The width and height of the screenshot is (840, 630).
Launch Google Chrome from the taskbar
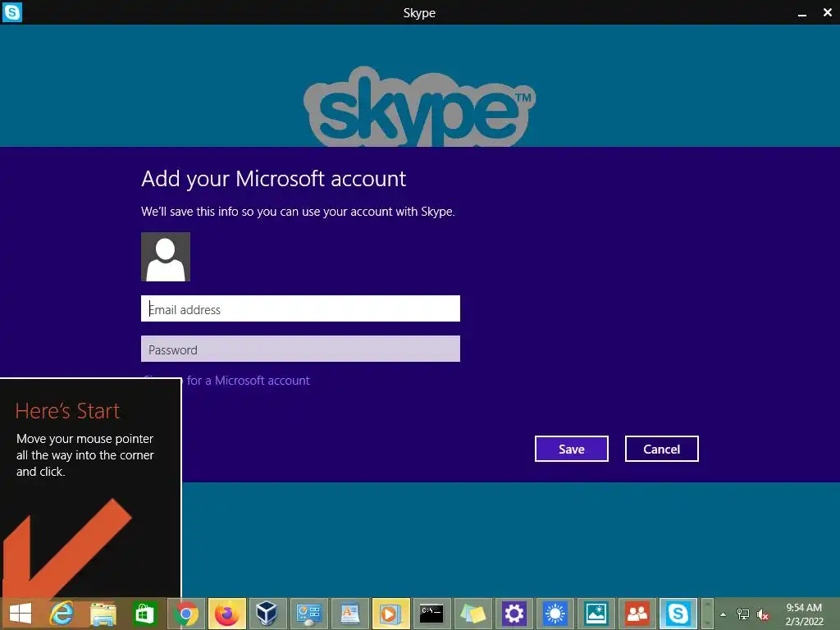(x=186, y=614)
